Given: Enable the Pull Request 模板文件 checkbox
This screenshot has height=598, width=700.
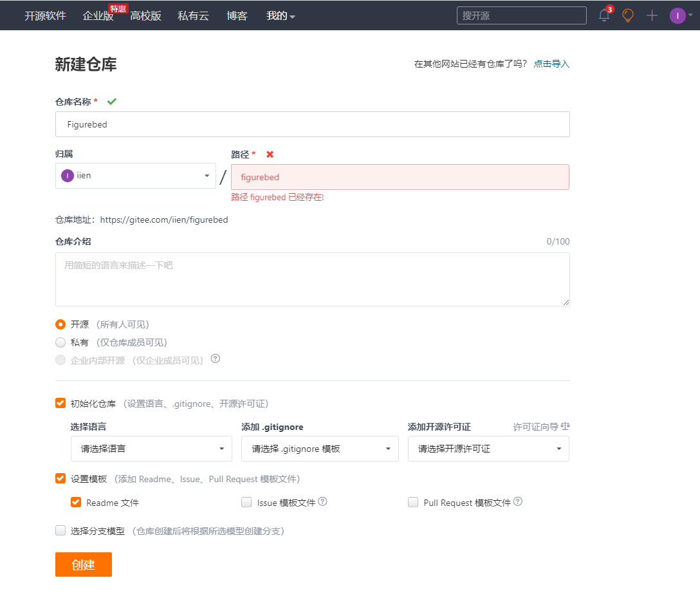Looking at the screenshot, I should pyautogui.click(x=413, y=503).
